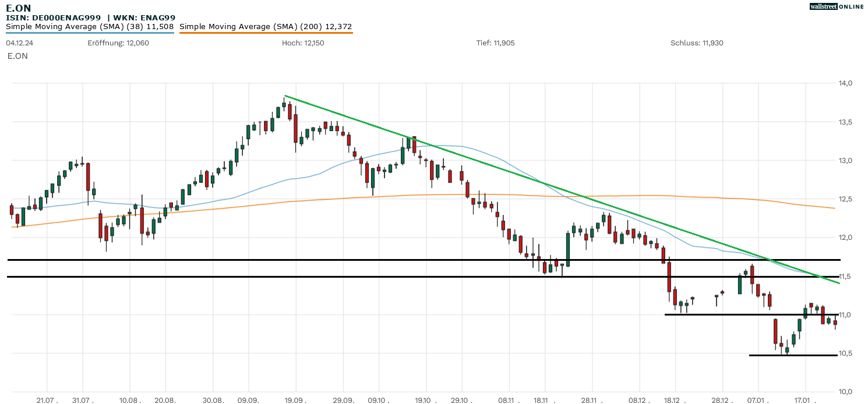
Task: Click the WKN ENAG99 text
Action: click(144, 17)
